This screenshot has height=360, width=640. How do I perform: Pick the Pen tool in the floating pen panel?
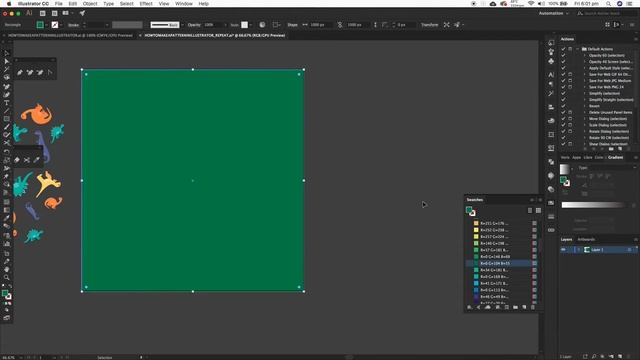pyautogui.click(x=20, y=72)
